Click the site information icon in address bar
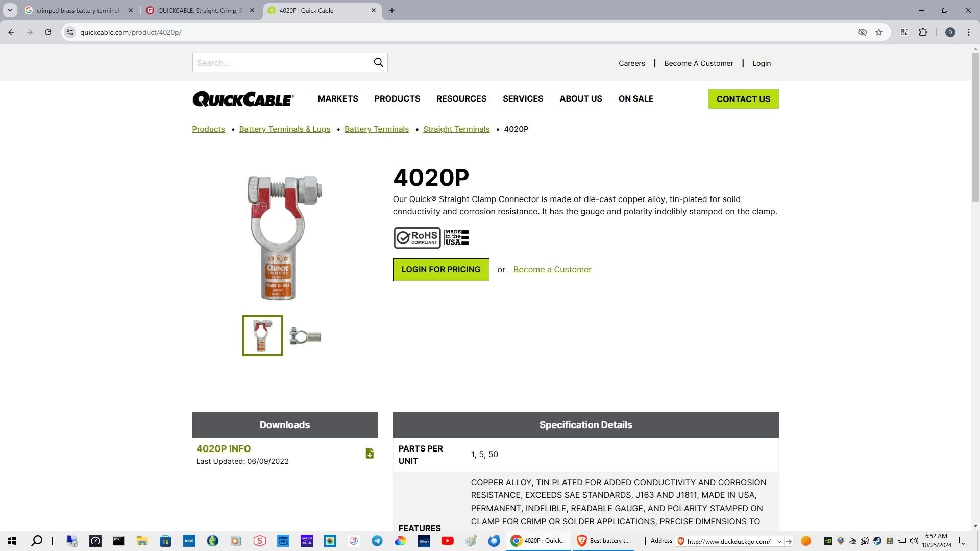 coord(70,32)
